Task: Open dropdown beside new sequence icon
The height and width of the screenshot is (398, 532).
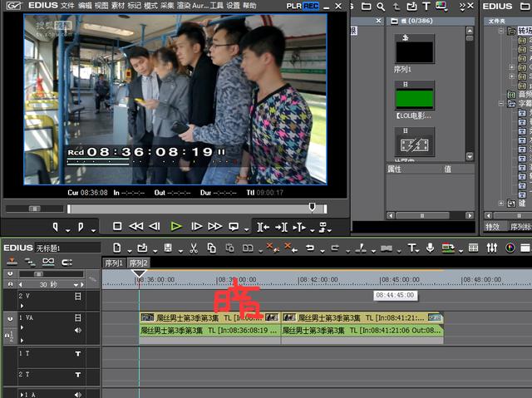Action: [130, 251]
